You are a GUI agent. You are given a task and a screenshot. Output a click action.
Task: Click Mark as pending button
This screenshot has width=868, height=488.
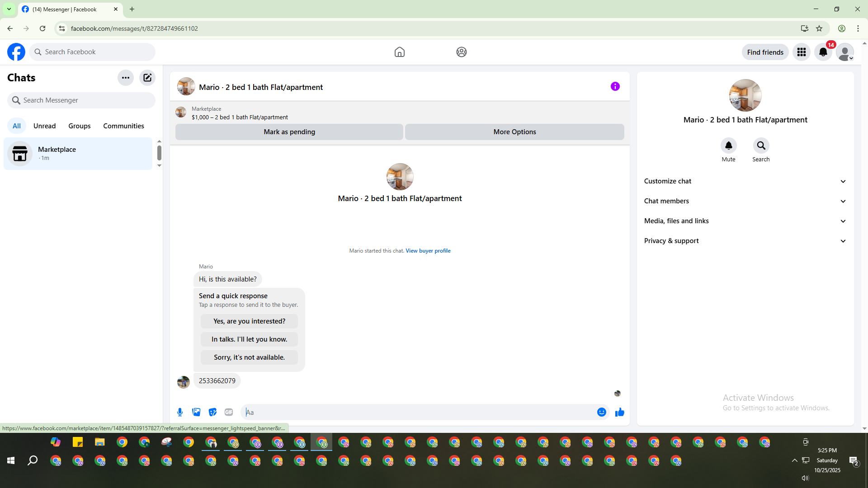tap(289, 132)
